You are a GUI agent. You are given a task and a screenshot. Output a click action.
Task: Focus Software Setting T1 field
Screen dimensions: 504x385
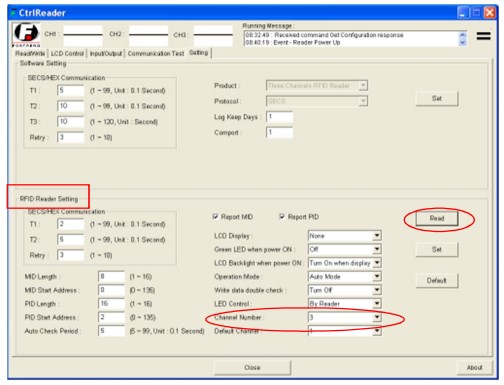pos(71,90)
